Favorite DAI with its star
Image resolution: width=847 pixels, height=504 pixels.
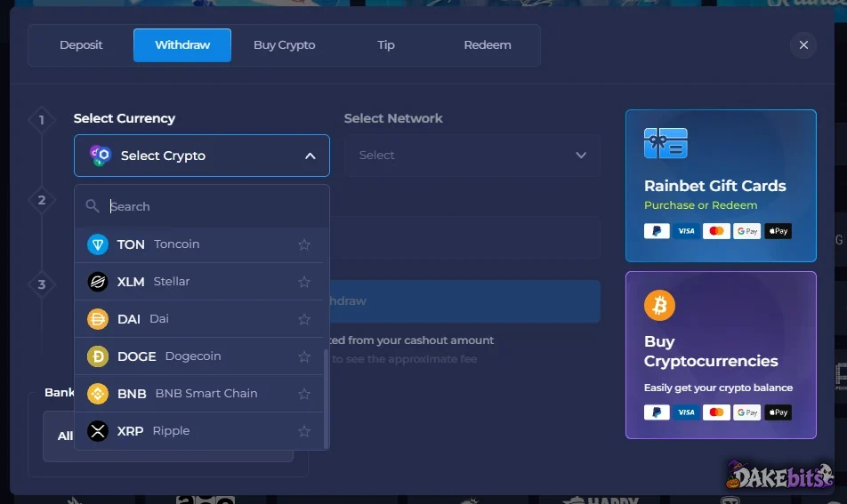[304, 319]
